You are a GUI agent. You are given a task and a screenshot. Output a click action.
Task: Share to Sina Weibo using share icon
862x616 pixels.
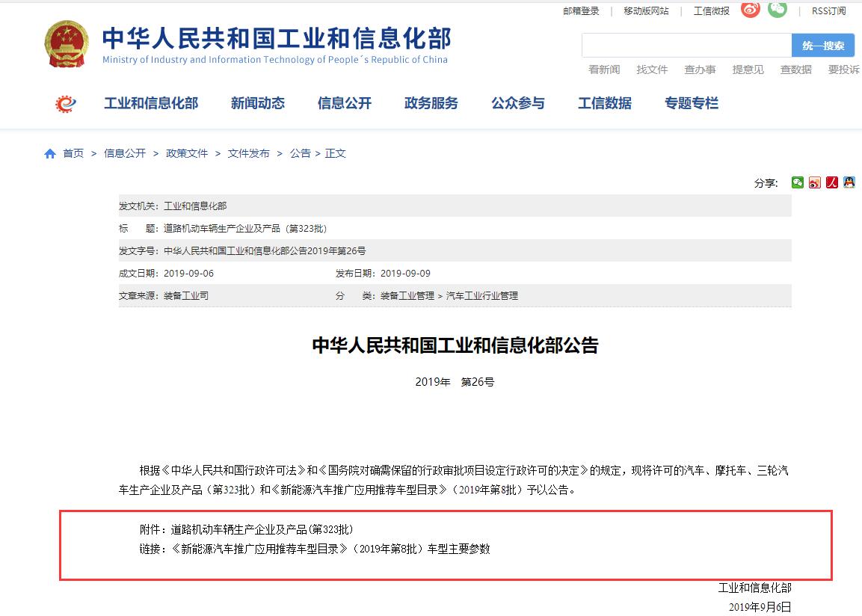815,182
